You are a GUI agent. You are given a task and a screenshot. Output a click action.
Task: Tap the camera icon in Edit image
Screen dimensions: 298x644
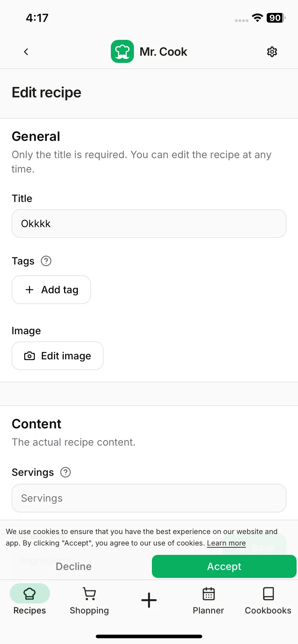[x=30, y=356]
